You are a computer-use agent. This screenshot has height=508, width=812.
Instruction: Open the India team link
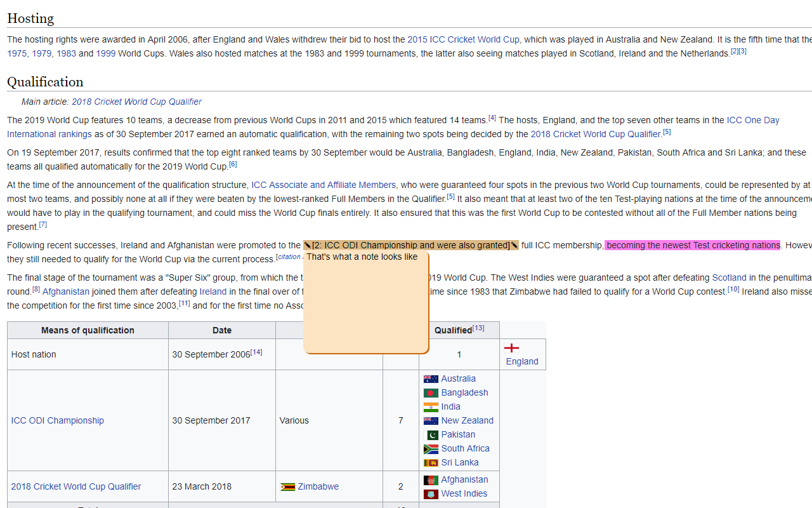click(x=451, y=406)
